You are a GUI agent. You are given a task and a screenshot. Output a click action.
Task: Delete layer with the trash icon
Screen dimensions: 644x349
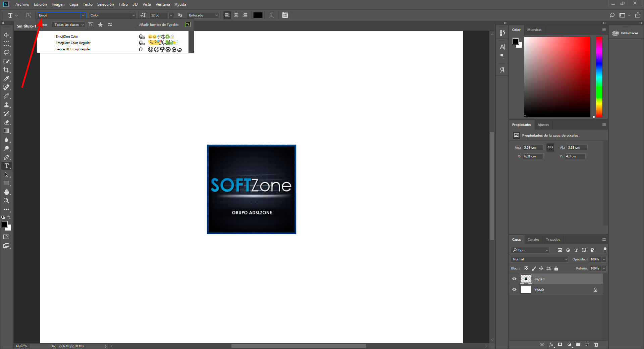(x=596, y=345)
